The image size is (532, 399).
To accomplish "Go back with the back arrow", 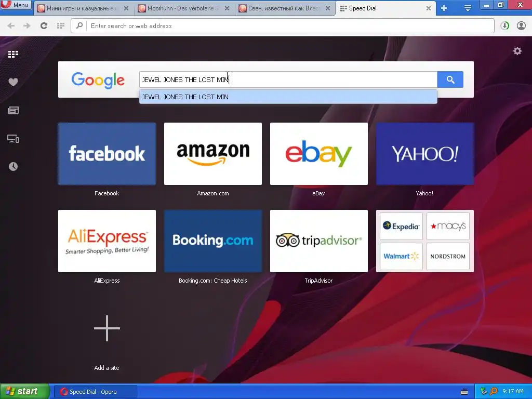I will pyautogui.click(x=11, y=26).
